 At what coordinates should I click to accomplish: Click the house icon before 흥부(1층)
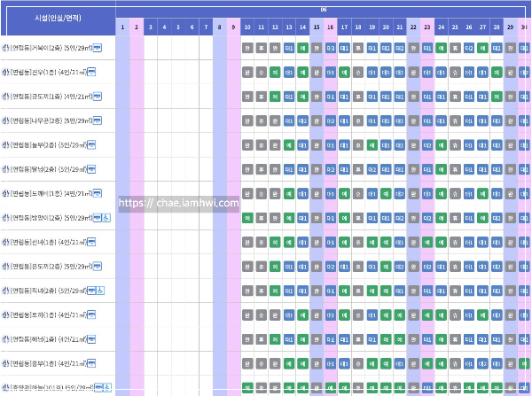[5, 363]
